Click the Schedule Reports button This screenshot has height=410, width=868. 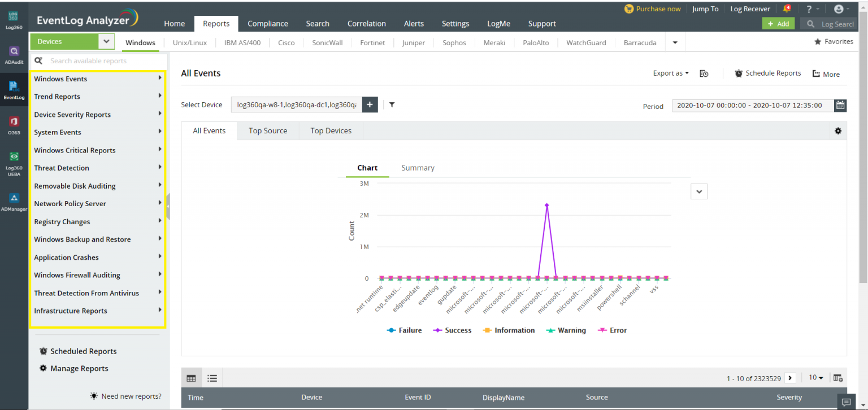[x=767, y=73]
